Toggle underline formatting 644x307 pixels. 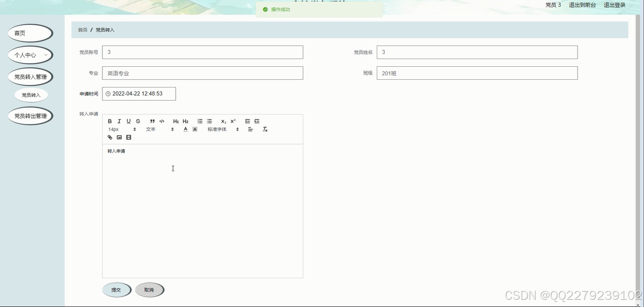128,121
